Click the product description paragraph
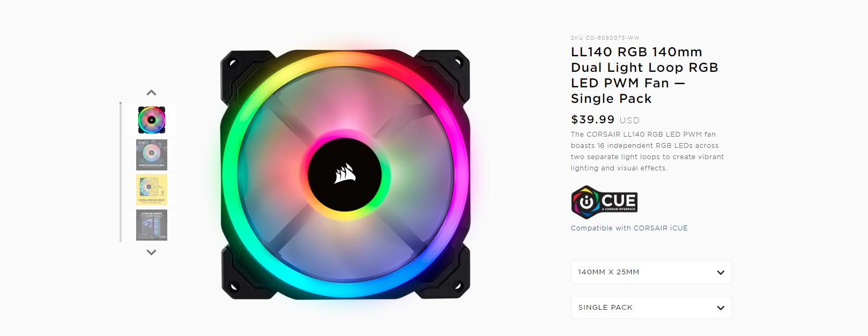Image resolution: width=868 pixels, height=336 pixels. pyautogui.click(x=647, y=151)
